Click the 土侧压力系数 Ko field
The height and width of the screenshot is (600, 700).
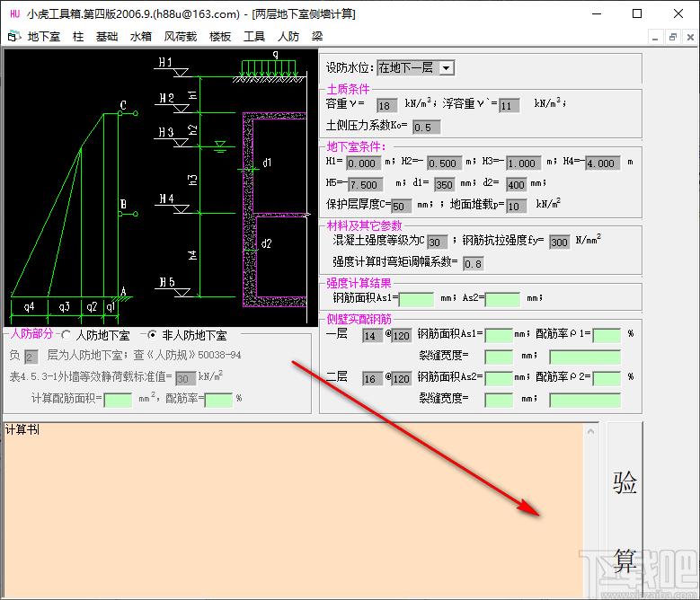click(x=426, y=128)
